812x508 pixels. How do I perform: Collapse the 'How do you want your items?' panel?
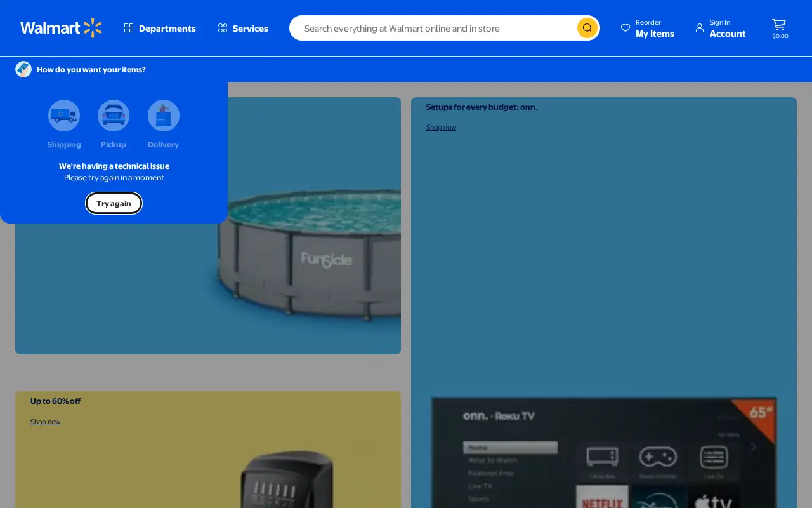pos(81,69)
